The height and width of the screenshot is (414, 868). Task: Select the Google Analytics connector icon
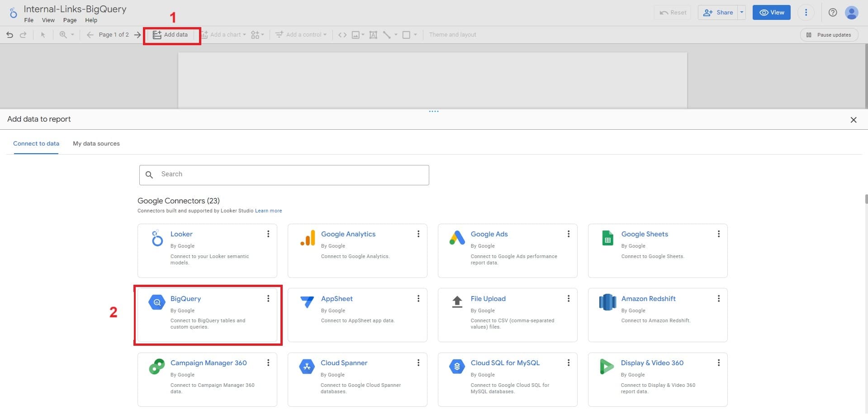click(x=308, y=238)
